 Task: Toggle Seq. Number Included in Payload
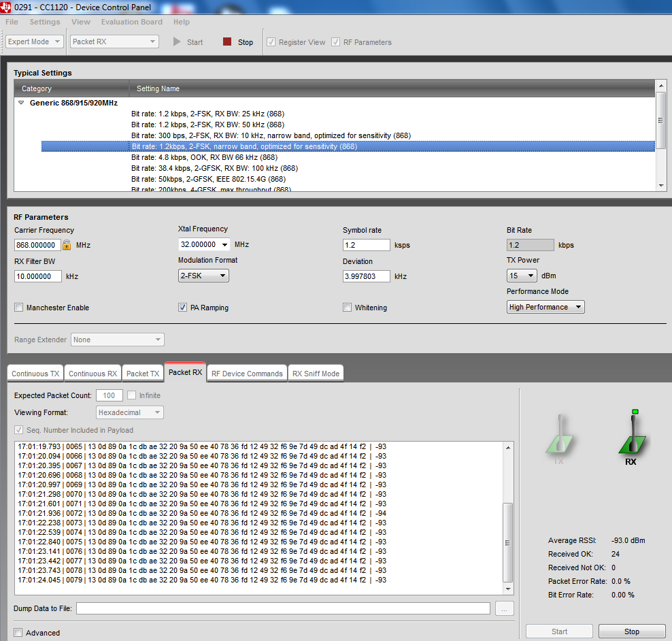18,430
